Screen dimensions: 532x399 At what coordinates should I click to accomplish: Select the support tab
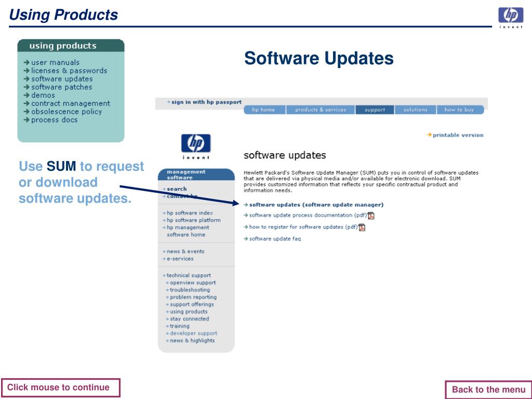point(375,110)
